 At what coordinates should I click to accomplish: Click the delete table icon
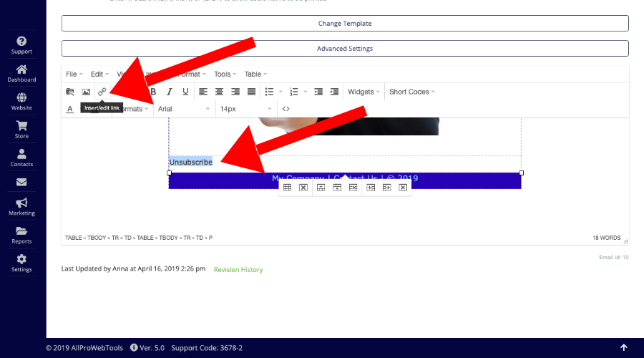point(303,188)
